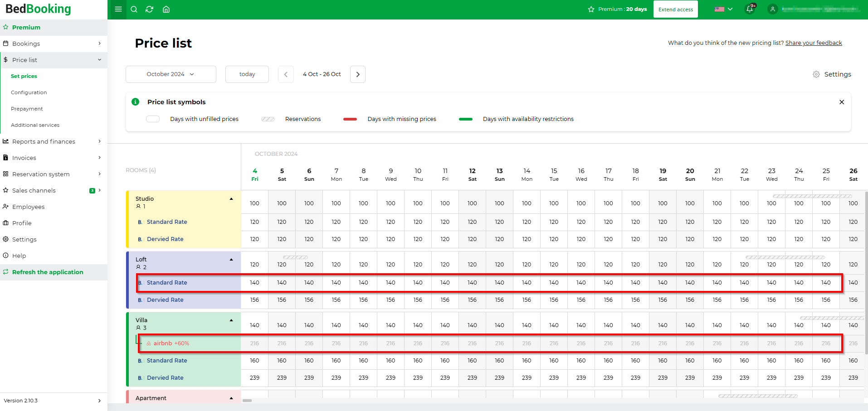This screenshot has height=411, width=868.
Task: Go to next date range
Action: [358, 74]
